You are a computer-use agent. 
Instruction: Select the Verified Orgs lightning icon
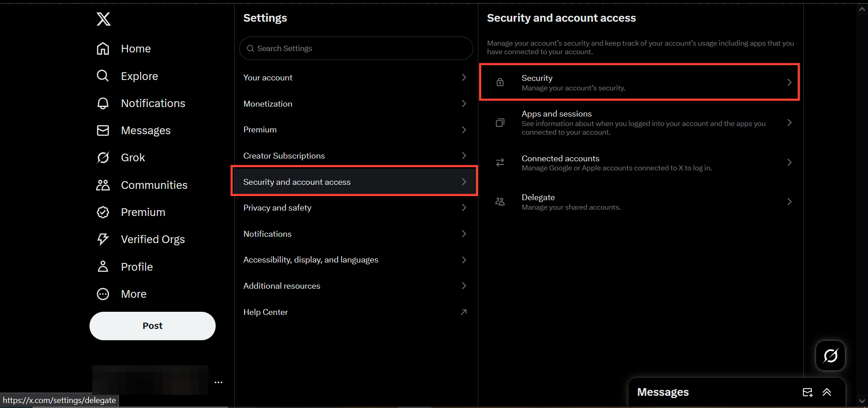[x=103, y=239]
